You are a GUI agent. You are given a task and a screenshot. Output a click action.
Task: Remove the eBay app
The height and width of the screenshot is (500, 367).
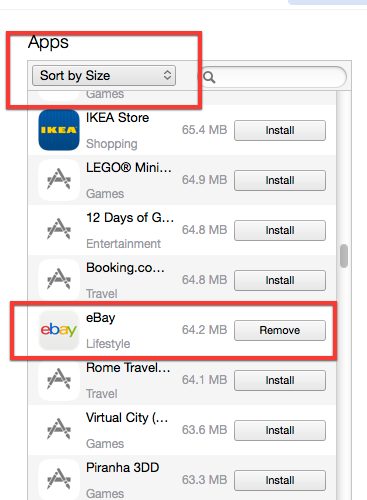(x=280, y=330)
